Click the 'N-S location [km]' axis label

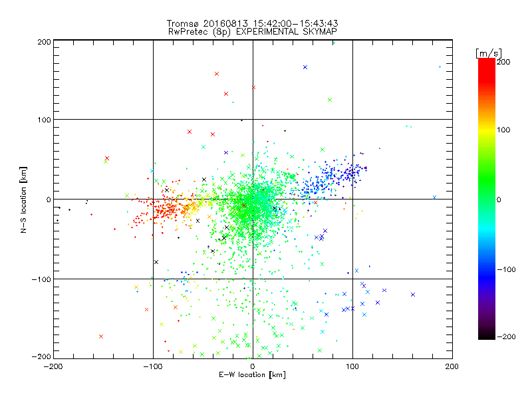pyautogui.click(x=23, y=200)
